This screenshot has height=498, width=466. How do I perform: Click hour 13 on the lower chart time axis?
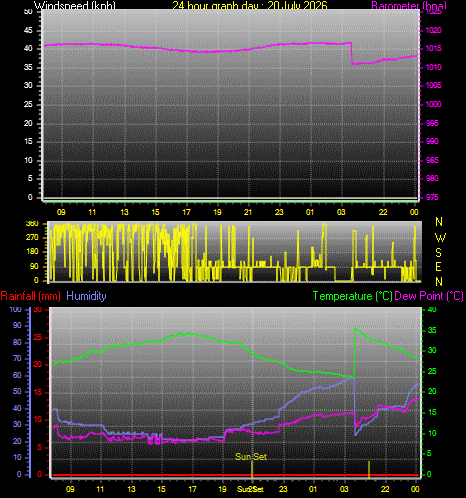coord(131,489)
